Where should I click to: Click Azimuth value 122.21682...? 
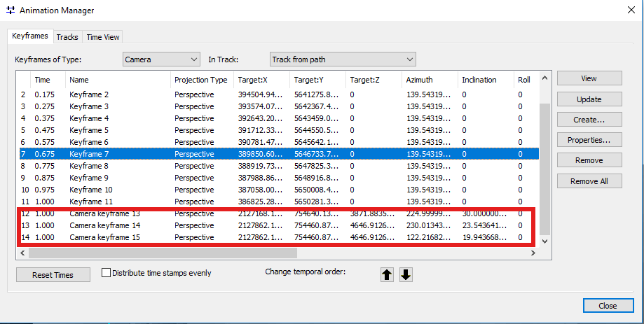[428, 237]
